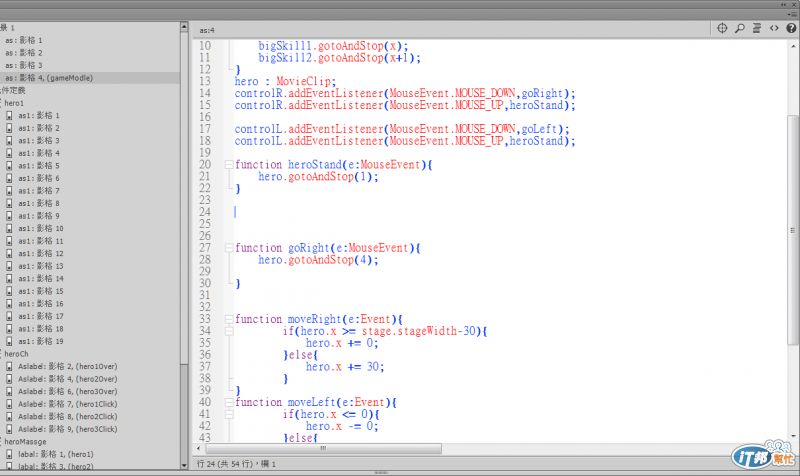Screen dimensions: 800x476
Task: Select as1: 影格 17 script
Action: [x=41, y=316]
